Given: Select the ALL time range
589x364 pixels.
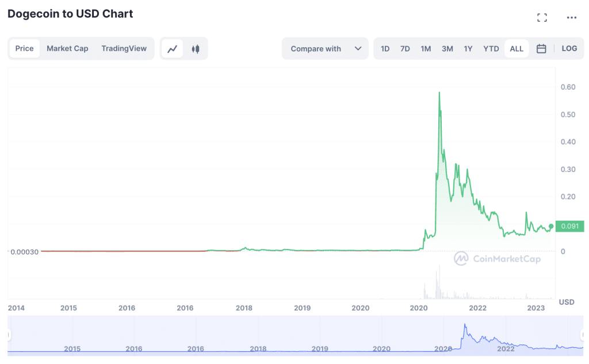Looking at the screenshot, I should point(517,48).
